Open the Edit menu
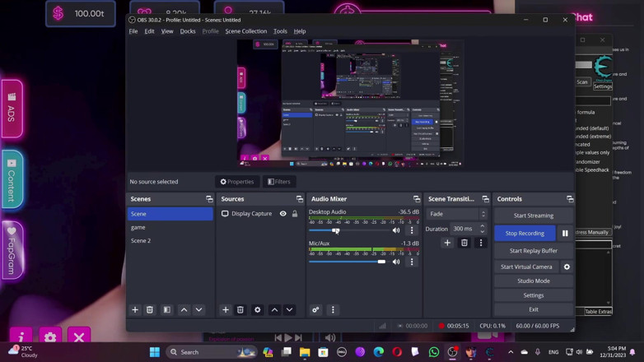Screen dimensions: 644x362 click(x=149, y=31)
